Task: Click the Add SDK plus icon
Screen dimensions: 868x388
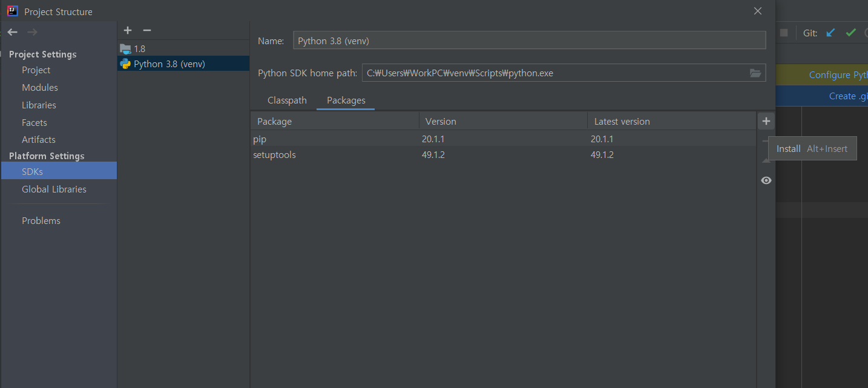Action: 127,30
